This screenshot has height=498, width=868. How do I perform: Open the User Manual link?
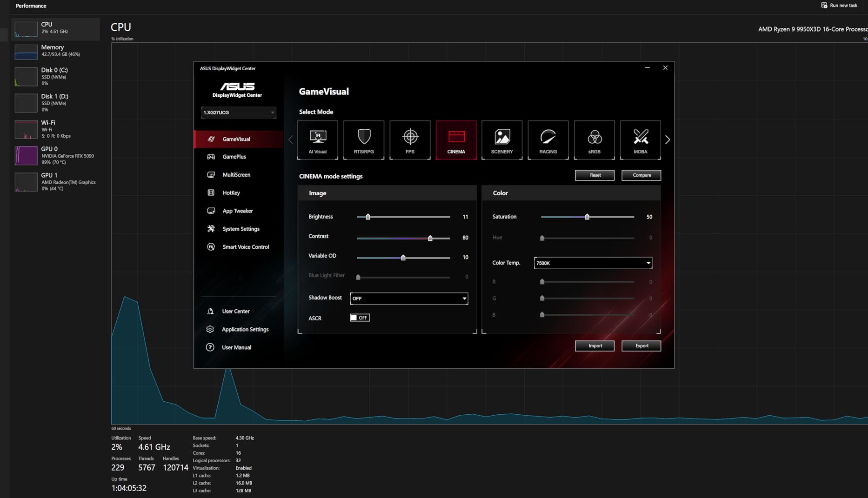point(236,347)
